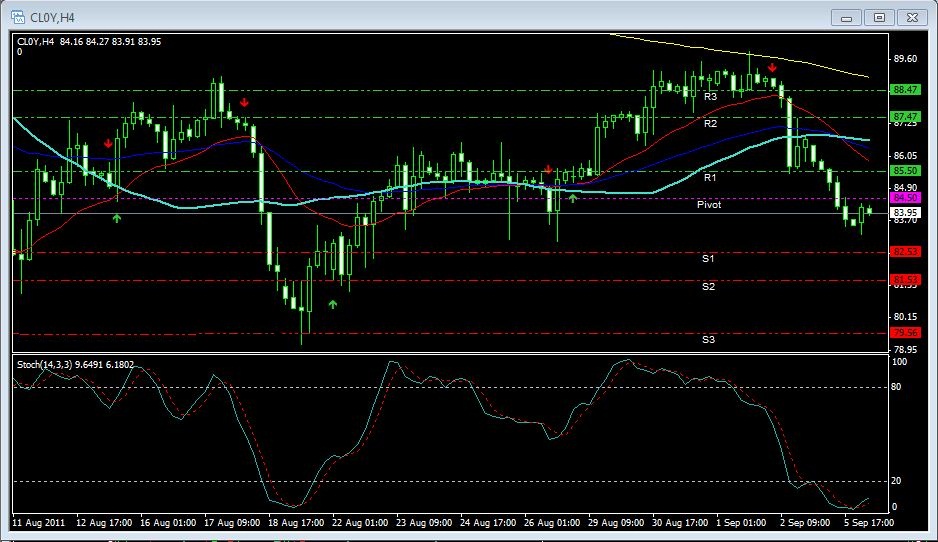Screen dimensions: 938x542
Task: Minimize the CL0Y,H4 chart window
Action: pos(846,18)
